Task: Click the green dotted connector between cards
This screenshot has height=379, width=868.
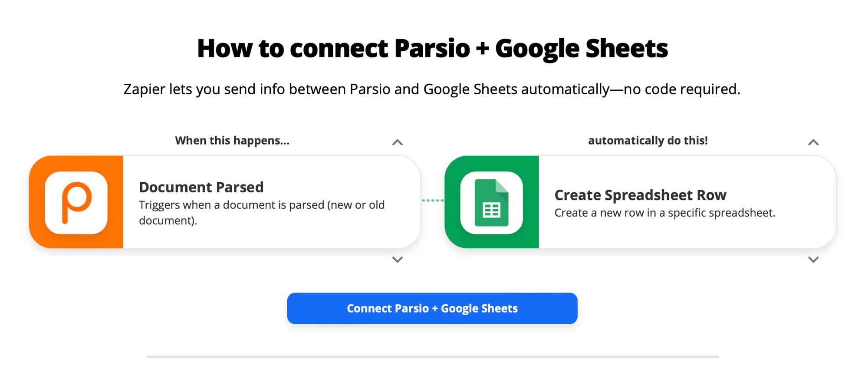Action: (433, 201)
